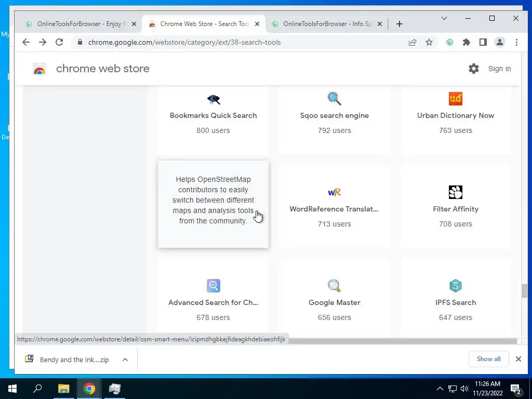
Task: Open the Urban Dictionary Now icon
Action: tap(455, 99)
